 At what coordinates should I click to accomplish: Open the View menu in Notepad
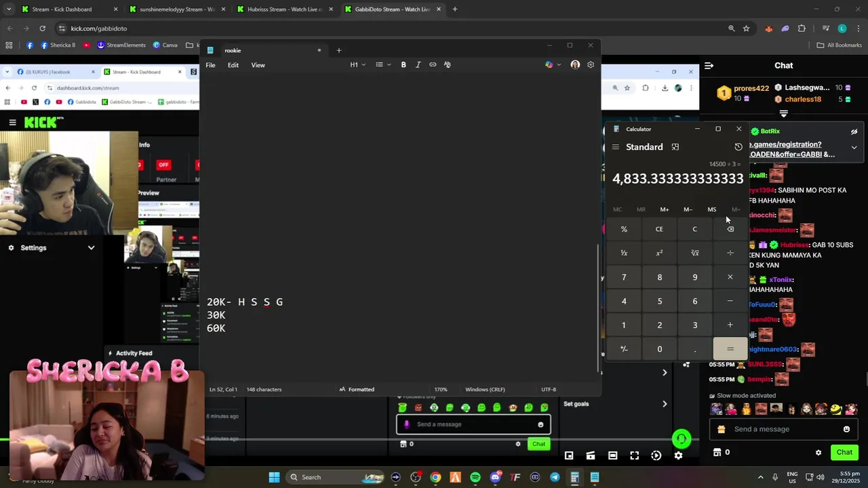tap(258, 65)
